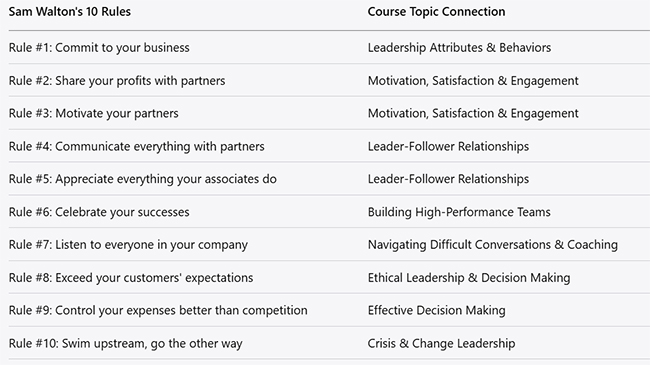Viewport: 650px width, 365px height.
Task: Select 'Leader-Follower Relationships' in Rule #4 row
Action: point(448,146)
